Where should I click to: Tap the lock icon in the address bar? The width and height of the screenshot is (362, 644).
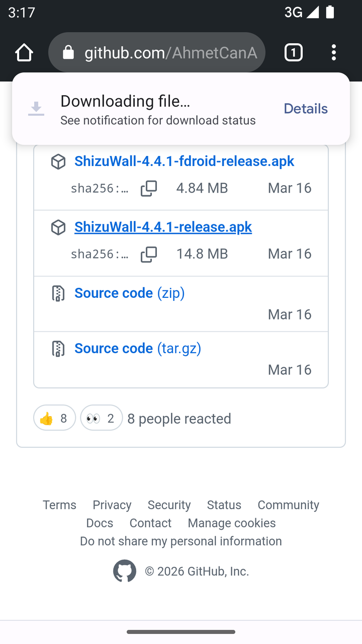68,52
